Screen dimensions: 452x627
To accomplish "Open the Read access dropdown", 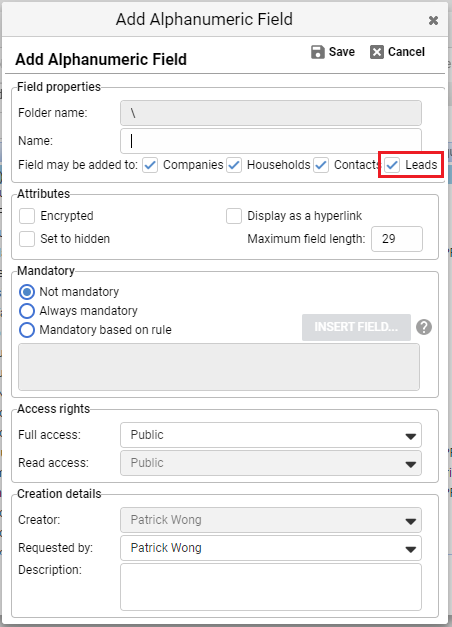I will pyautogui.click(x=271, y=463).
